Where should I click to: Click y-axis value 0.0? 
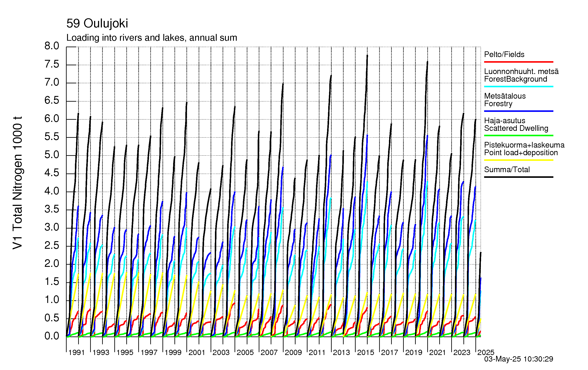point(52,336)
